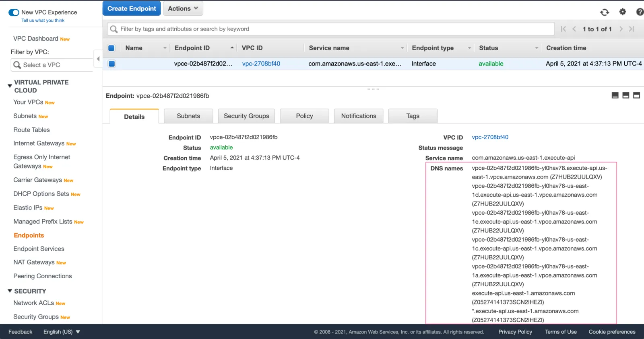Go to previous page of results

pyautogui.click(x=574, y=29)
